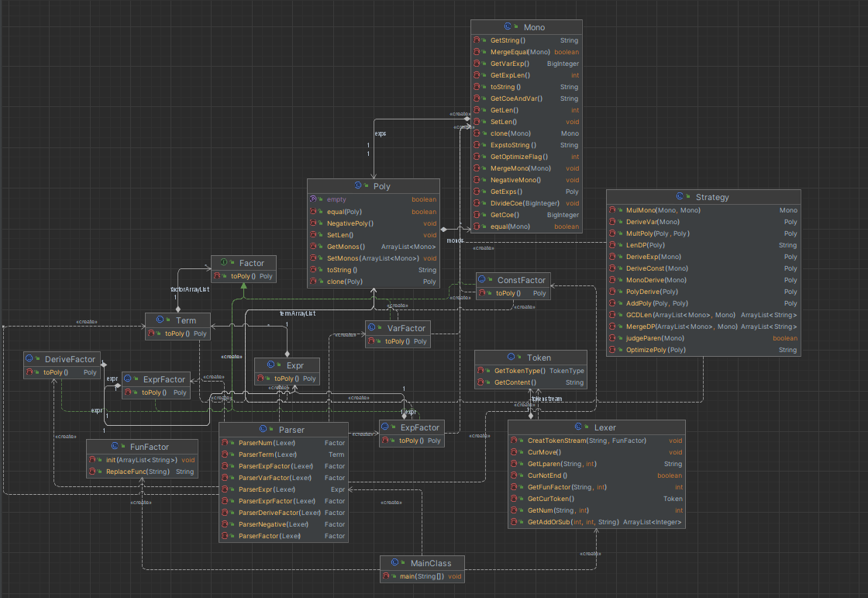The width and height of the screenshot is (868, 598).
Task: Click the interface icon beside Factor header
Action: 224,263
